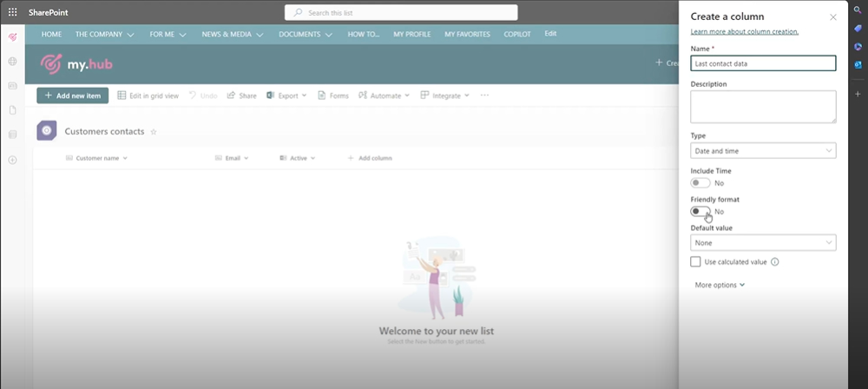The width and height of the screenshot is (868, 389).
Task: Enable the Friendly format toggle
Action: pyautogui.click(x=700, y=211)
